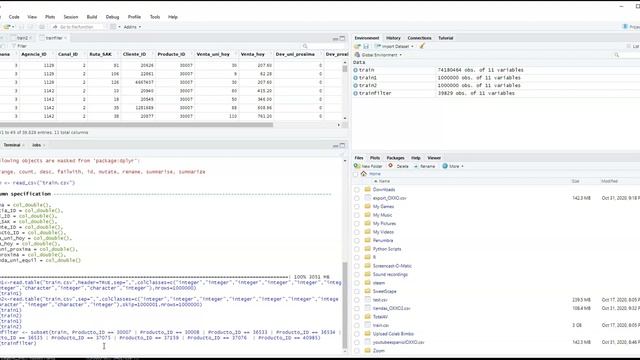Clear environment objects with broom icon
The image size is (640, 360).
pyautogui.click(x=422, y=46)
